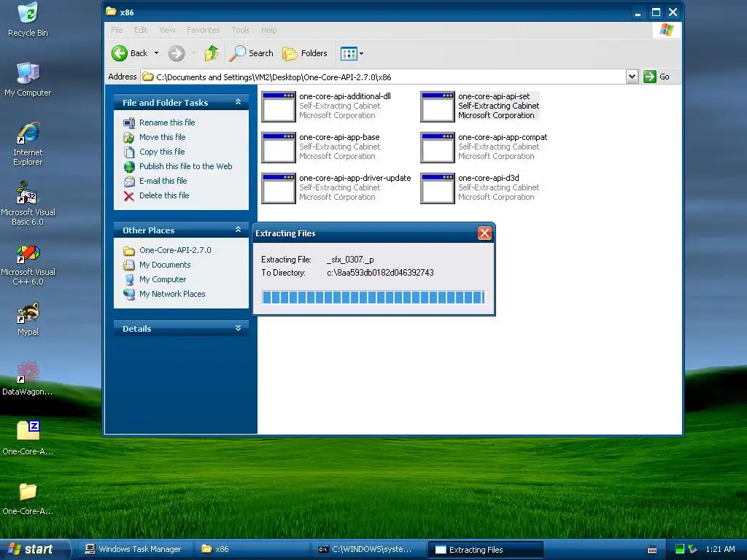Viewport: 747px width, 560px height.
Task: Expand the Details panel
Action: point(239,328)
